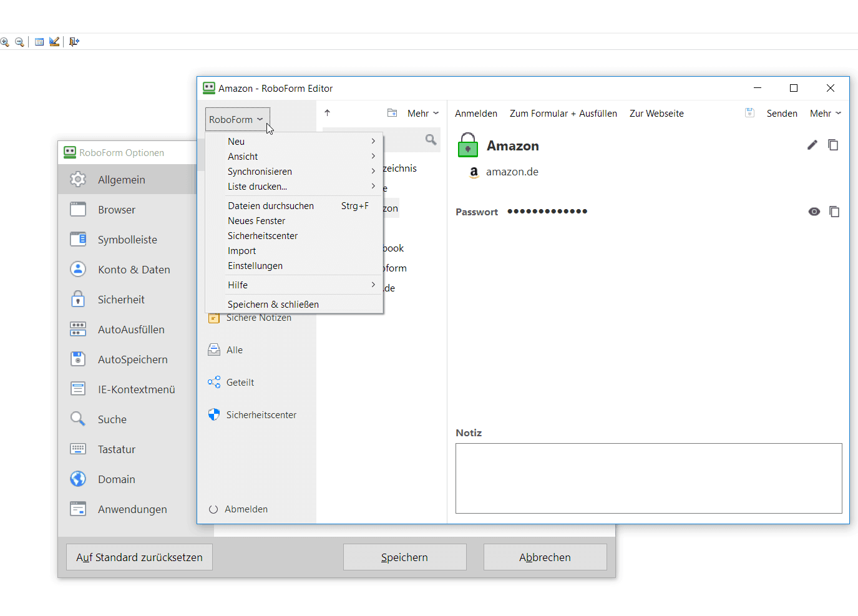Click the Tastatur keyboard icon

click(x=78, y=449)
